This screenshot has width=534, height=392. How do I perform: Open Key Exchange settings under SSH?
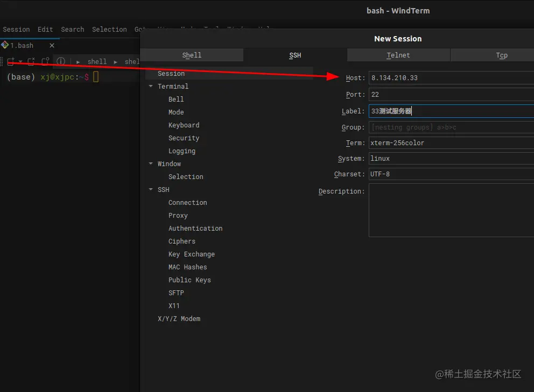[x=192, y=254]
